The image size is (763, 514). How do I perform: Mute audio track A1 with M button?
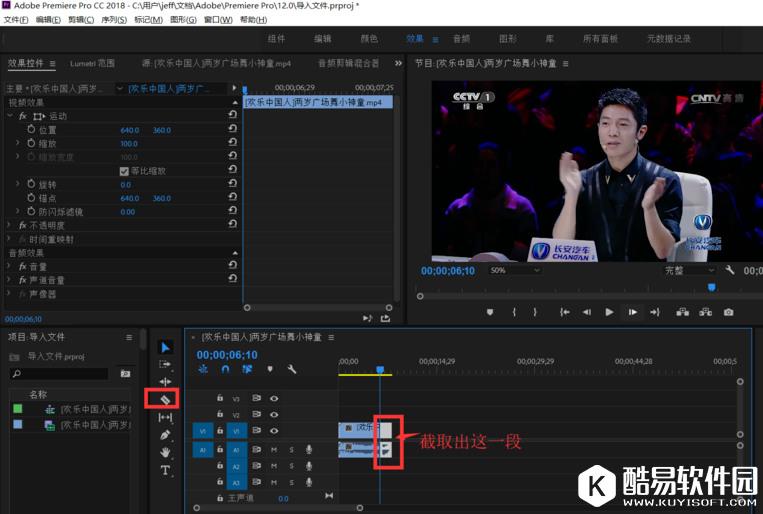point(274,450)
